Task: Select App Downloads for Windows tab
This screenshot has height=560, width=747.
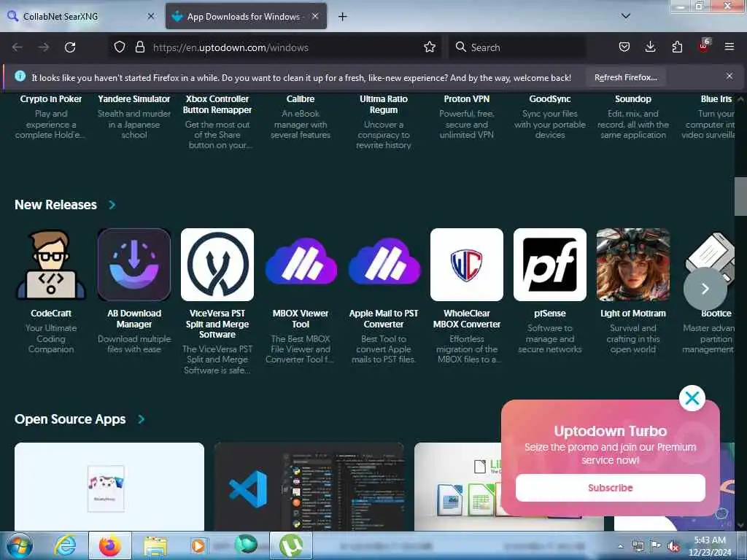Action: (x=246, y=16)
